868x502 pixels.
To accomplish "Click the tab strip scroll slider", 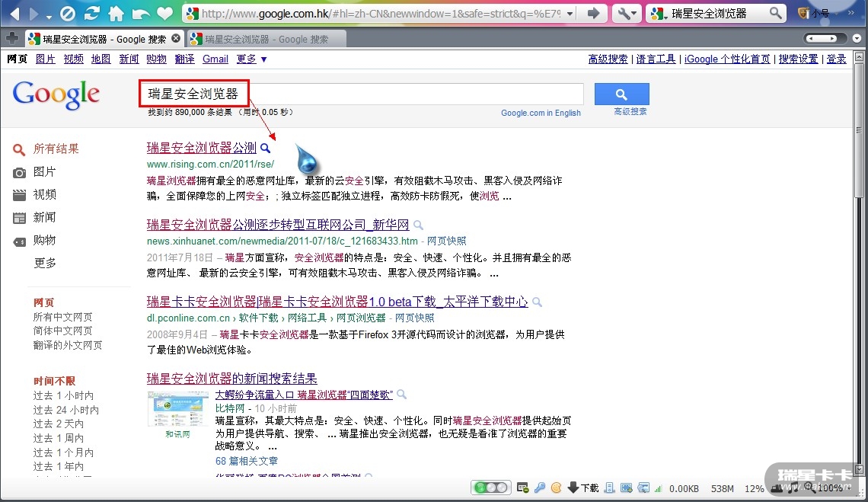I will (825, 38).
